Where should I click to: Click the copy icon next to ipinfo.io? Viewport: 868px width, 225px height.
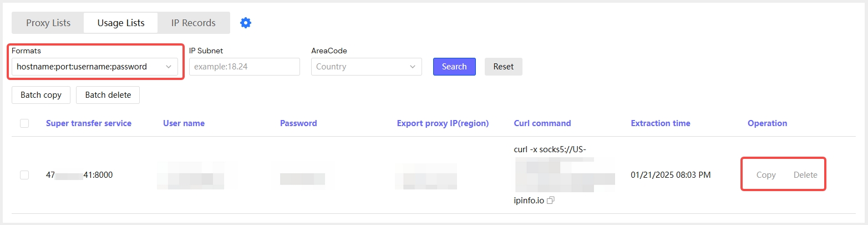[x=550, y=201]
